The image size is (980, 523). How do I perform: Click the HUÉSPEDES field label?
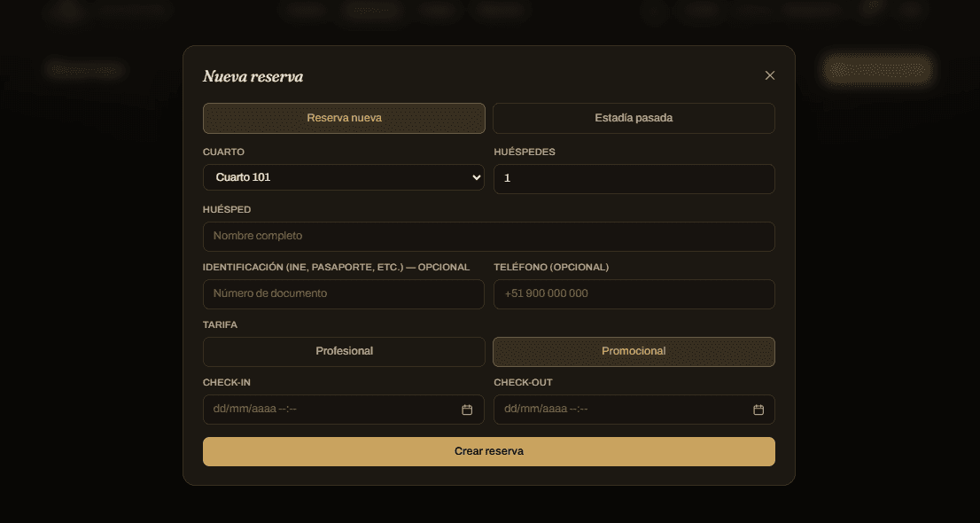click(525, 152)
